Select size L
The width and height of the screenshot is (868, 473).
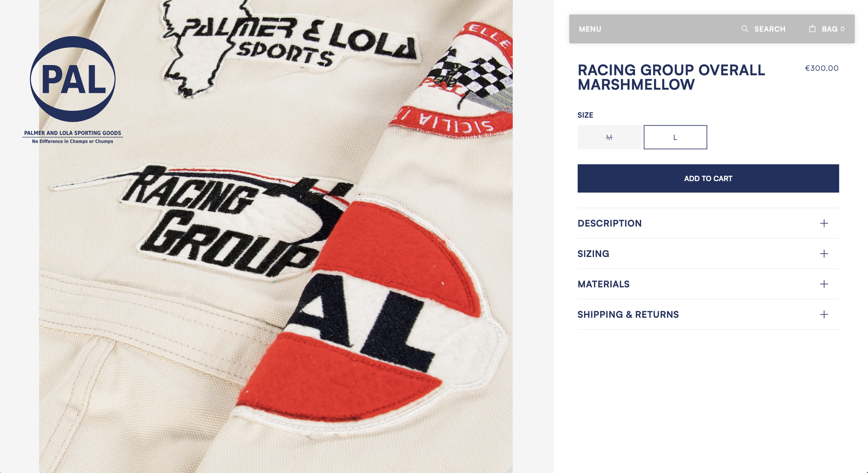(675, 137)
